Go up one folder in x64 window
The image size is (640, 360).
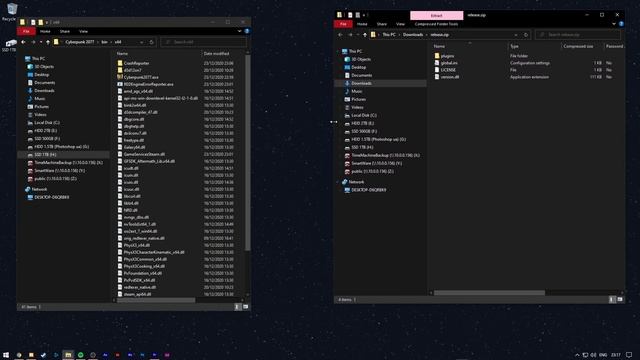coord(48,42)
